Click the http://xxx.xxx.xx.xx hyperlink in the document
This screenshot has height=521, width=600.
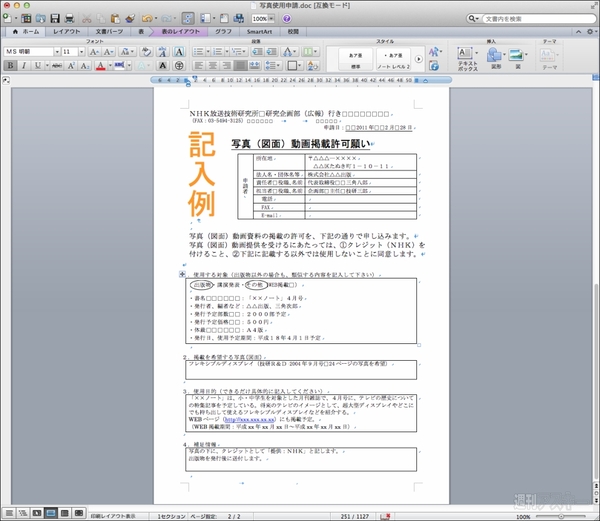(x=249, y=419)
